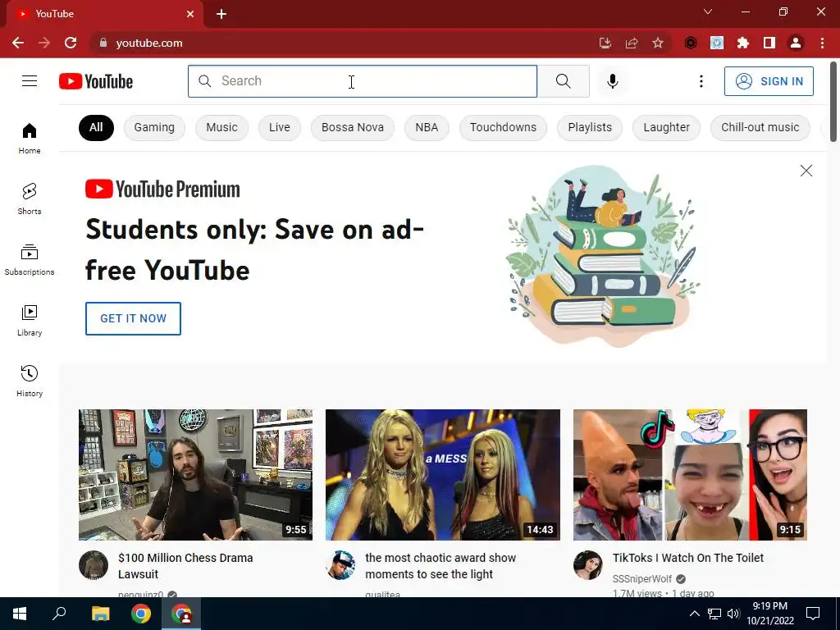This screenshot has width=840, height=630.
Task: Open the YouTube hamburger guide menu
Action: click(x=30, y=81)
